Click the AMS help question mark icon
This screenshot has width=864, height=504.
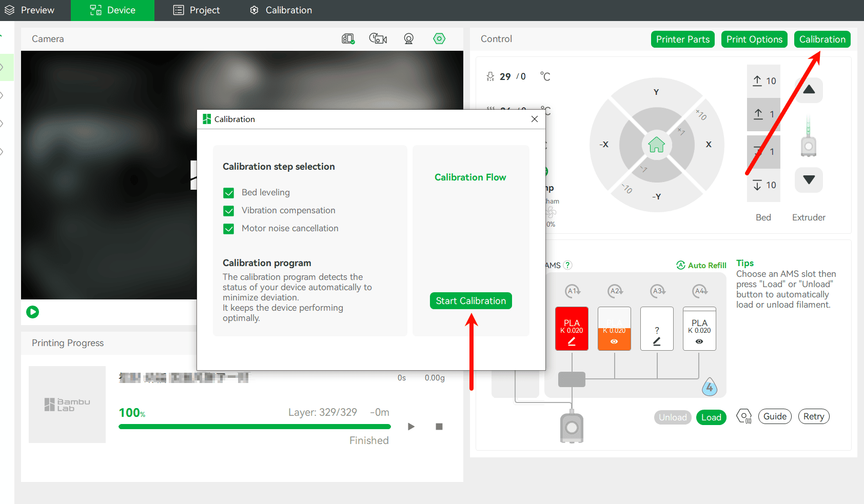(567, 265)
